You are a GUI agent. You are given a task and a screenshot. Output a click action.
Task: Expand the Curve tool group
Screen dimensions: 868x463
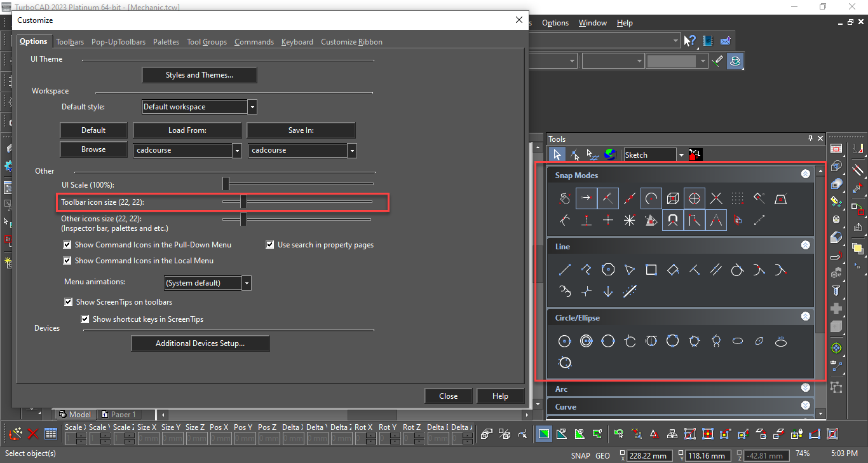point(806,405)
